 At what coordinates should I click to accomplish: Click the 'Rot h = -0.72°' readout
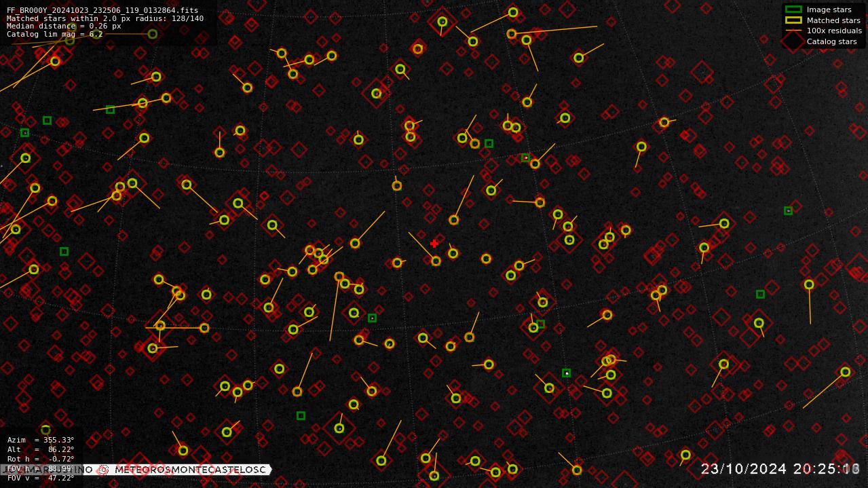click(41, 459)
